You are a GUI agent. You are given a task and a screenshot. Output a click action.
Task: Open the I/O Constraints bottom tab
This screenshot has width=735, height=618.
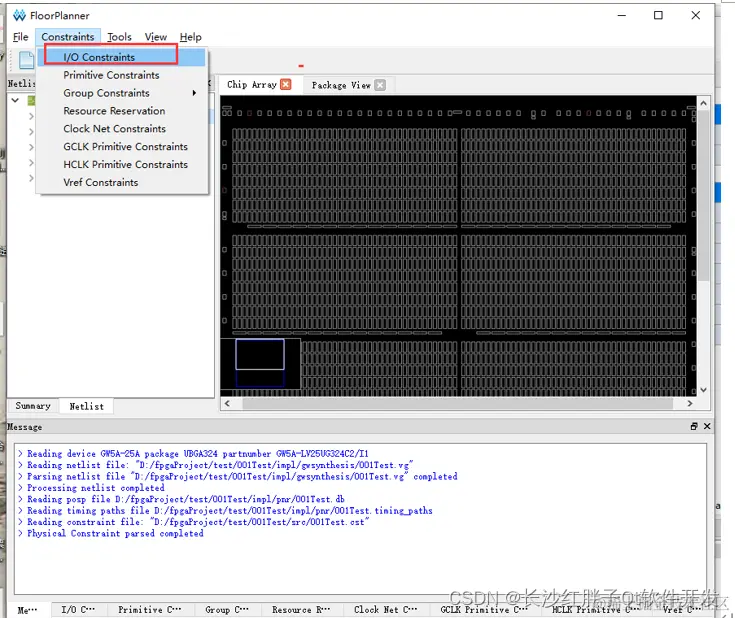tap(78, 610)
